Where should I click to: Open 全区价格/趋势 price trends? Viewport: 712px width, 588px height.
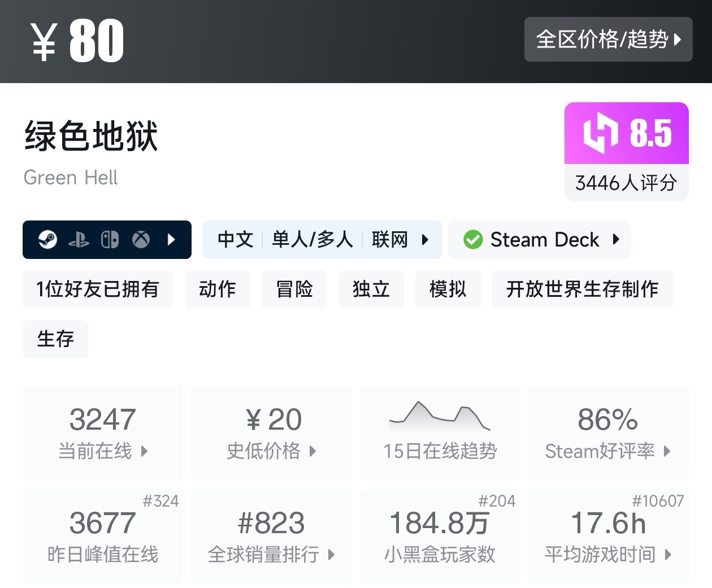(x=608, y=39)
